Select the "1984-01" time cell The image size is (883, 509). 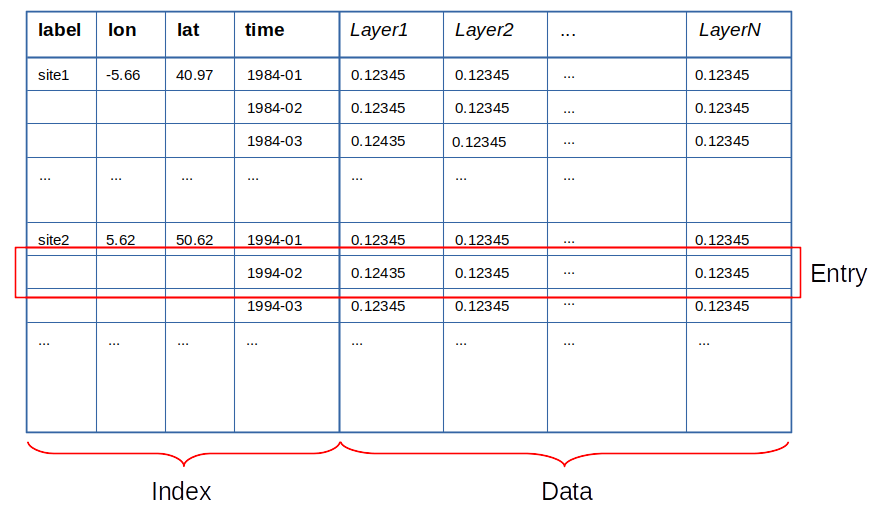(274, 75)
